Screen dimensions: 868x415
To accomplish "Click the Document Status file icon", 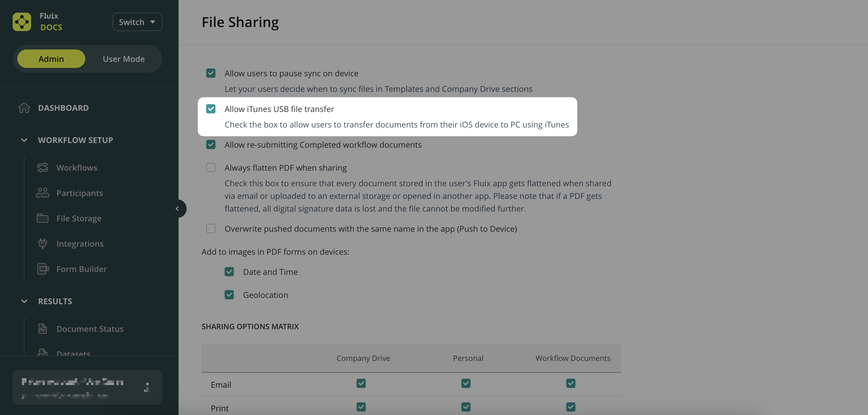I will tap(42, 329).
